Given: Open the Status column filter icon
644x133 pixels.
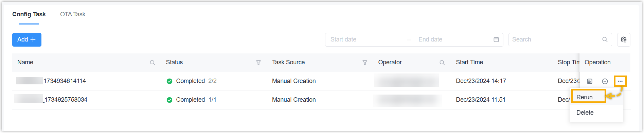Looking at the screenshot, I should 258,63.
